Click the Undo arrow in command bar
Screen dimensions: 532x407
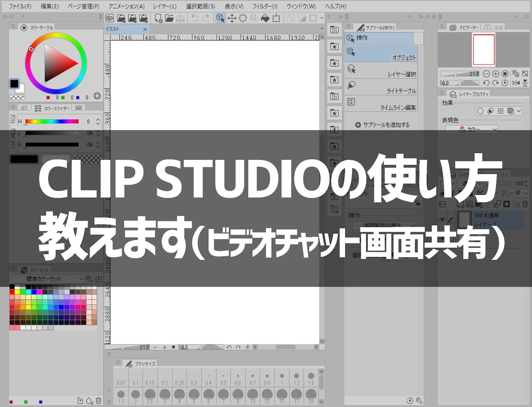[x=194, y=18]
